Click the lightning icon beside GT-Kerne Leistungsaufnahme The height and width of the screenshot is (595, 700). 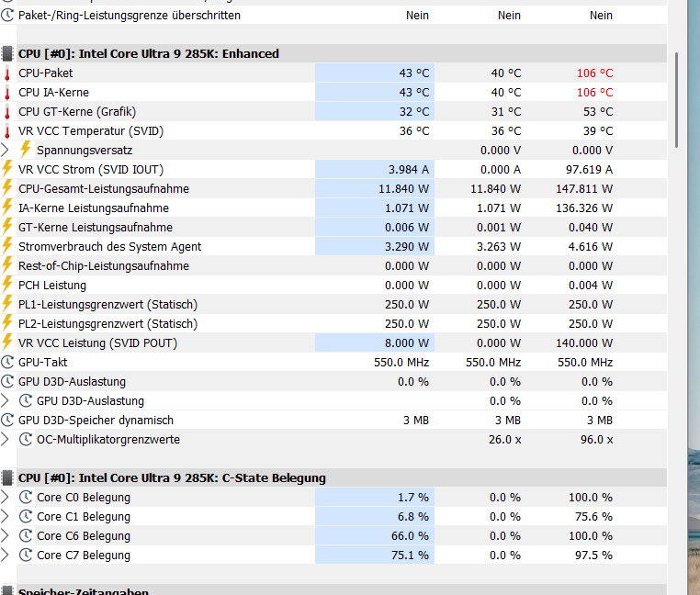click(7, 226)
